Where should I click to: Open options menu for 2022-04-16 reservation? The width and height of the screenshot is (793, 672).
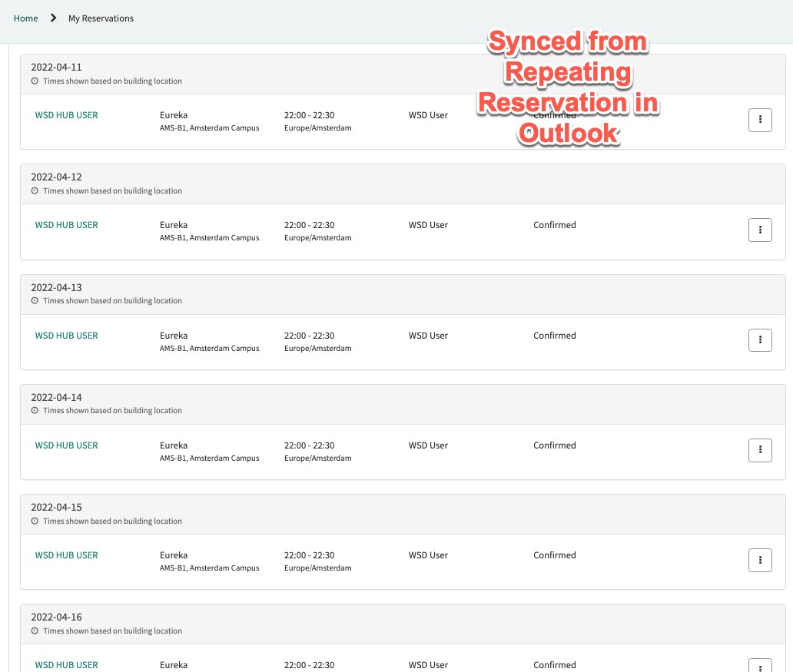tap(760, 666)
